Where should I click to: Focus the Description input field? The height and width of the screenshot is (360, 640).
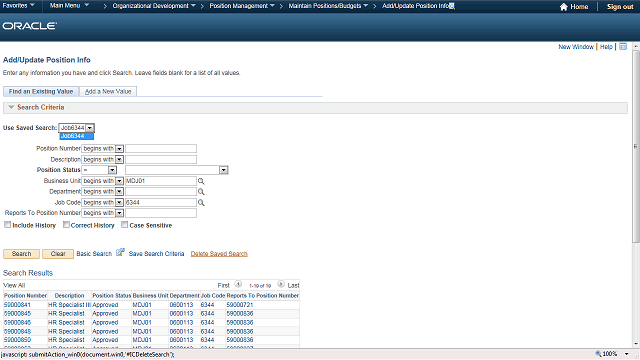click(x=161, y=160)
